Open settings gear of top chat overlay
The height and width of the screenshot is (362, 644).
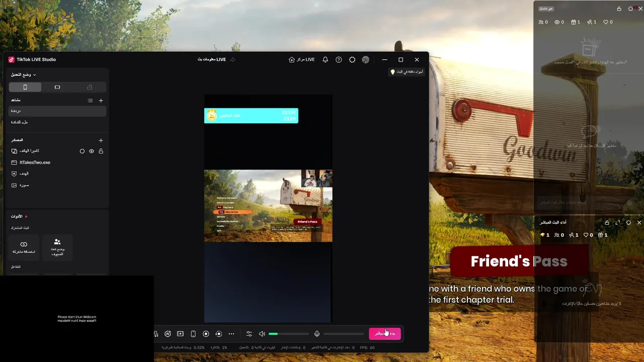[x=630, y=9]
